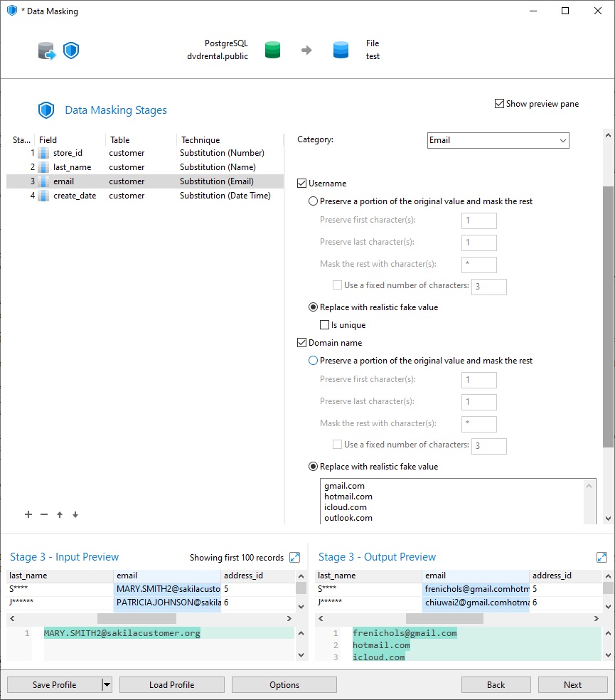The image size is (615, 700).
Task: Click the Data Masking Stages shield icon
Action: 46,110
